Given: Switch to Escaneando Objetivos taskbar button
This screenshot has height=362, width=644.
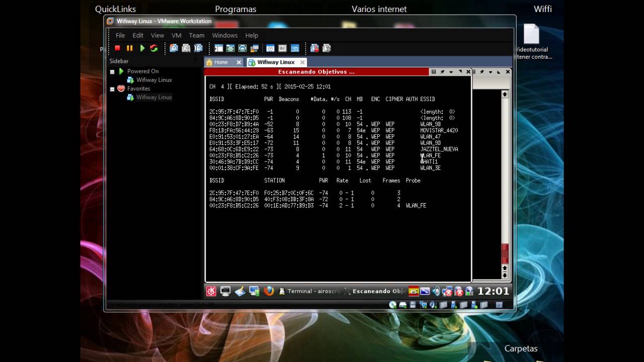Looking at the screenshot, I should [x=374, y=291].
